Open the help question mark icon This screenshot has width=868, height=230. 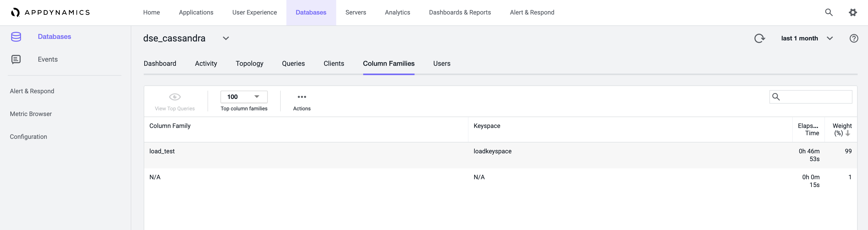click(x=854, y=38)
